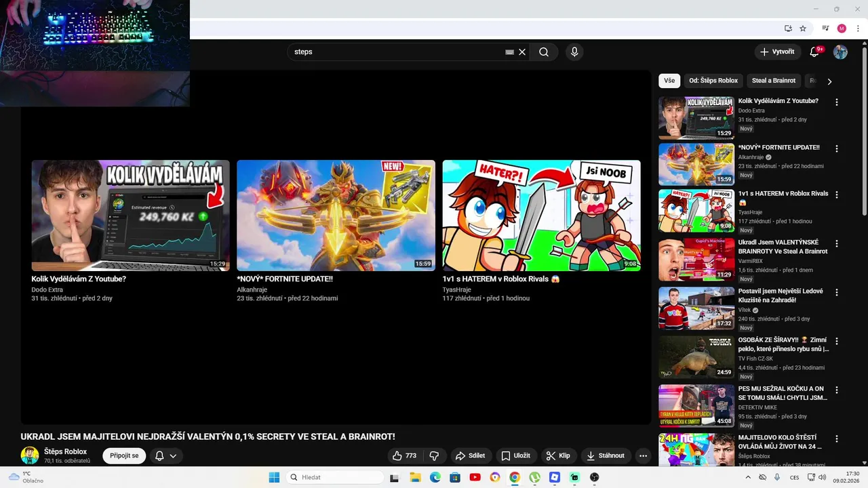Viewport: 868px width, 488px height.
Task: Click the Chrome install app icon in address bar
Action: [788, 28]
